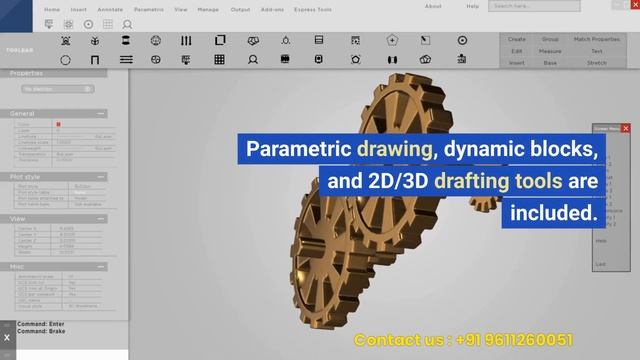This screenshot has height=360, width=640.
Task: Close the Screen Menu panel
Action: (626, 128)
